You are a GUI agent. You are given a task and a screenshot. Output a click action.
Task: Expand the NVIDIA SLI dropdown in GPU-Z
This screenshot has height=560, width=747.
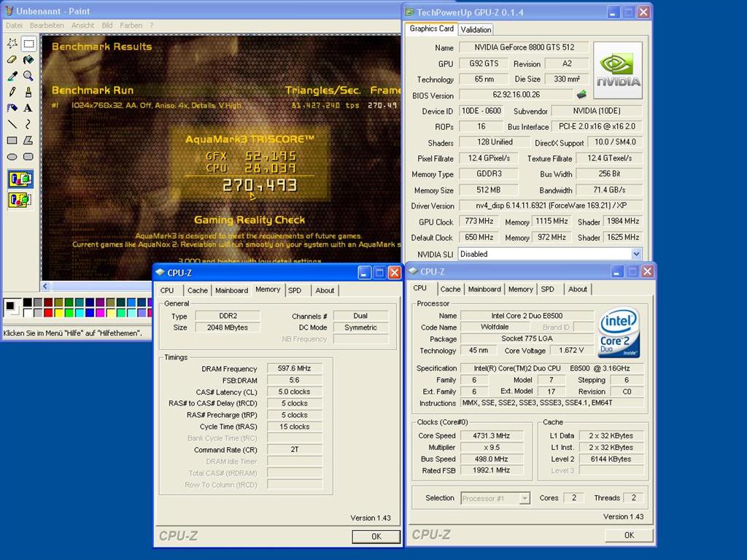636,254
